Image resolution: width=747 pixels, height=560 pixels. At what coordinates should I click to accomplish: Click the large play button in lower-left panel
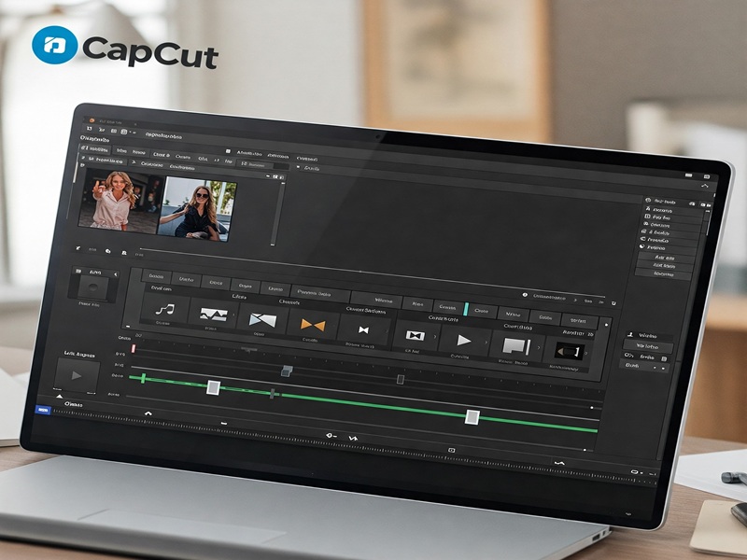77,375
